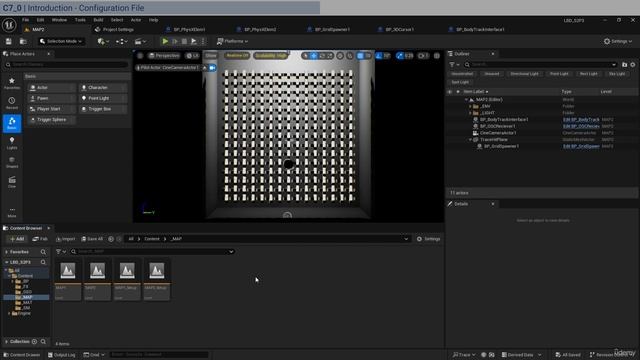Open the viewport Show menu
Viewport: 640px width, 360px height.
(211, 56)
